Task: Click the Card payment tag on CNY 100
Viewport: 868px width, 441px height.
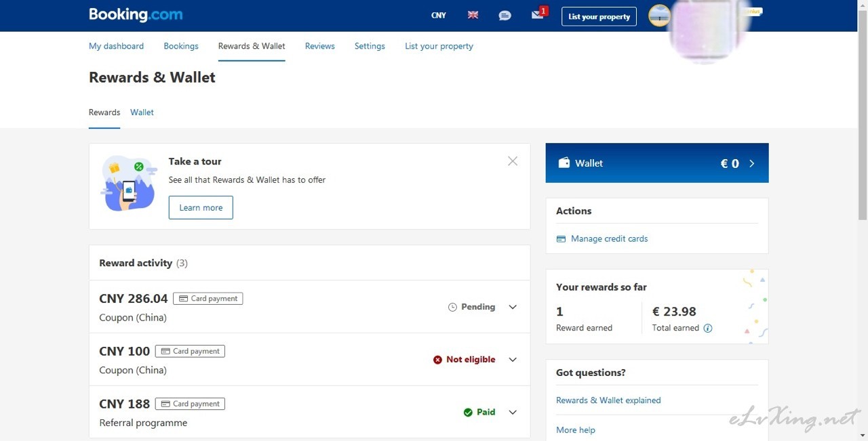Action: [190, 352]
